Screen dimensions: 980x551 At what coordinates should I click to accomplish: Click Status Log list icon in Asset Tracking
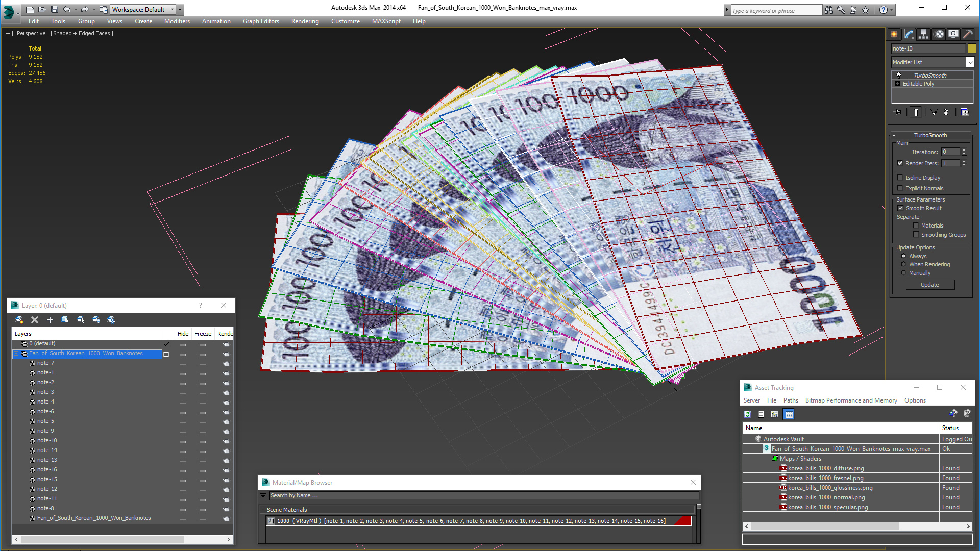click(761, 414)
